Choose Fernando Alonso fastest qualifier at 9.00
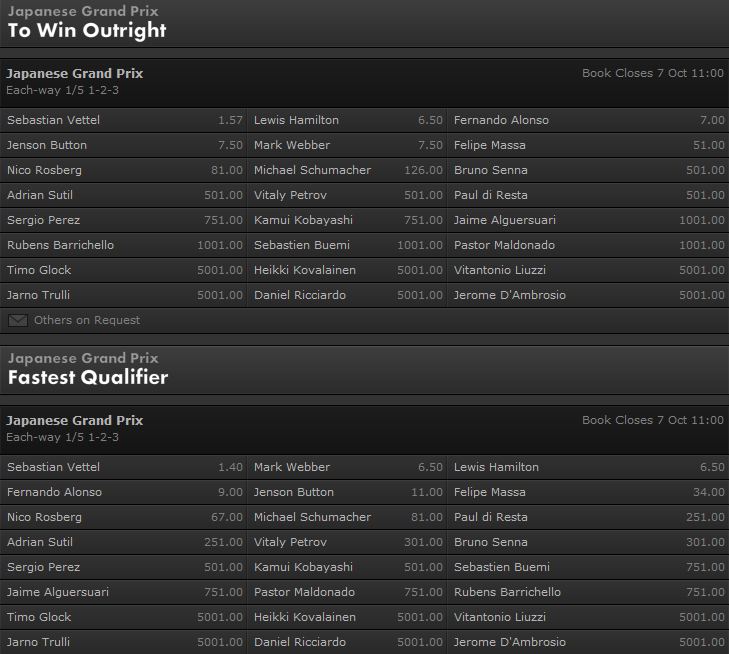Viewport: 729px width, 654px height. point(123,493)
